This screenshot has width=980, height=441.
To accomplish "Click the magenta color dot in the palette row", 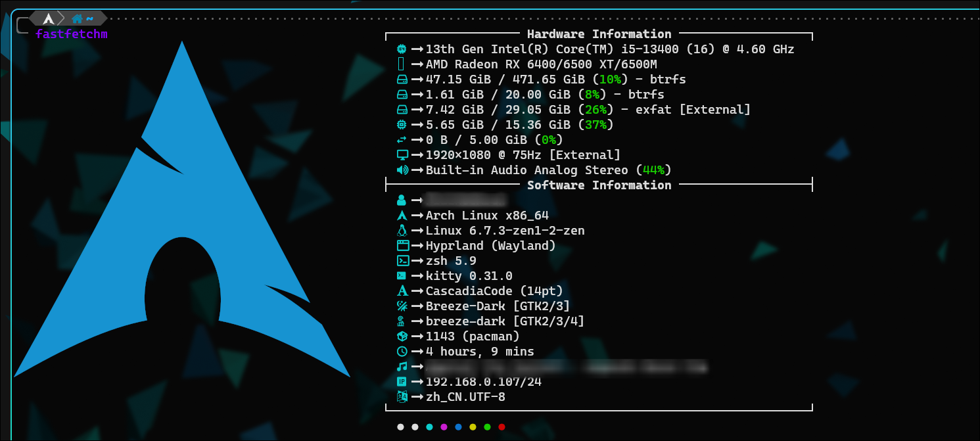I will [444, 427].
